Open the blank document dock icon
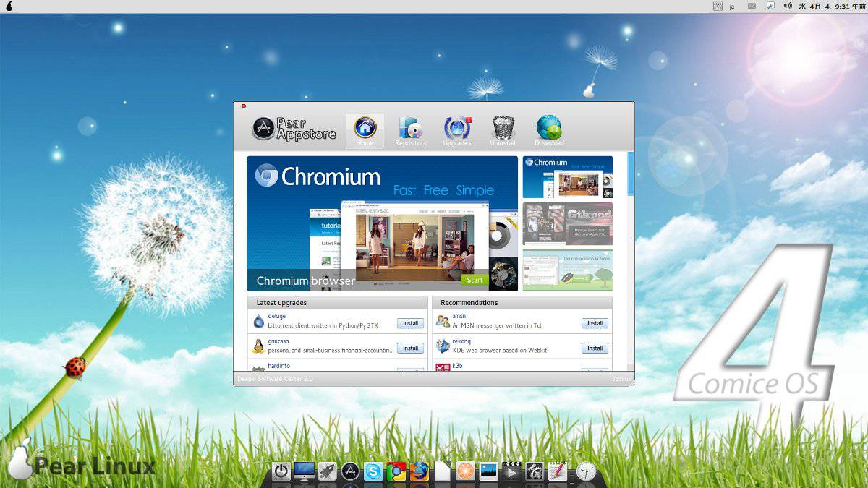 [x=442, y=471]
